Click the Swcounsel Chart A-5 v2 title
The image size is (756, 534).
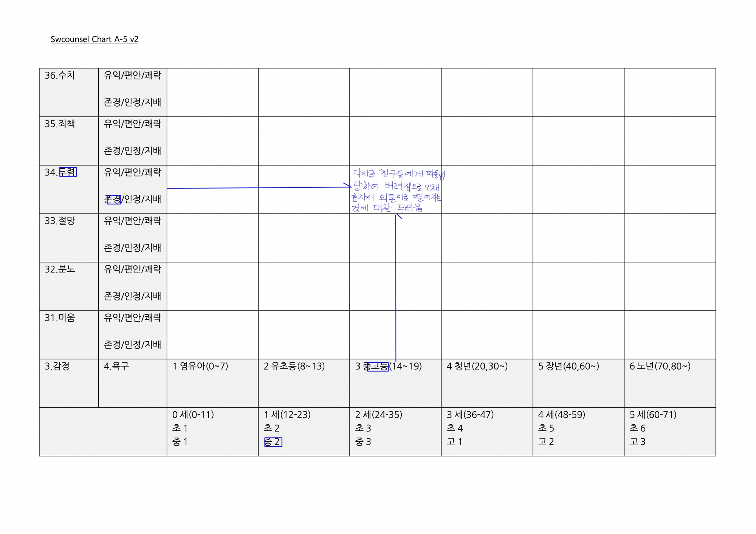coord(94,39)
